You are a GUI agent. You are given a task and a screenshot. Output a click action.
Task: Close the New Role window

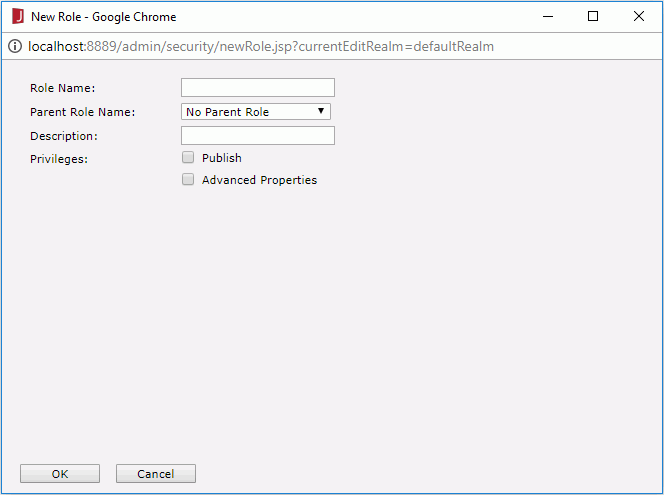639,17
